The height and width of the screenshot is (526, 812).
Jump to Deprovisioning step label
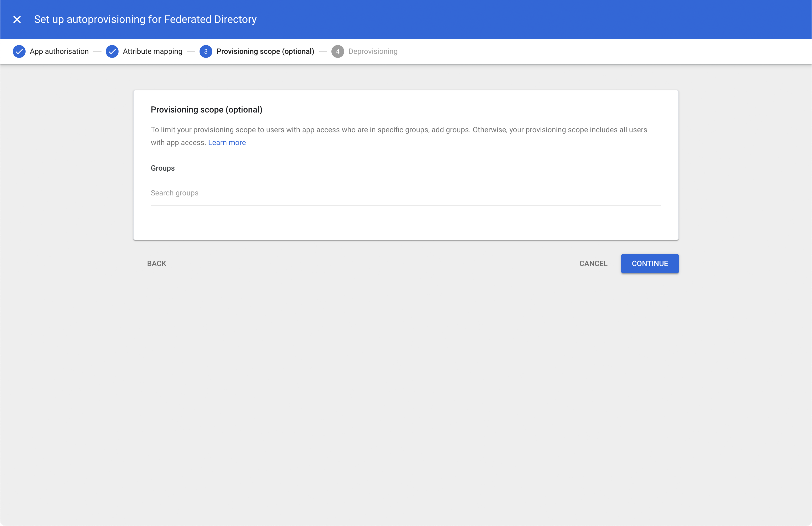pyautogui.click(x=372, y=51)
